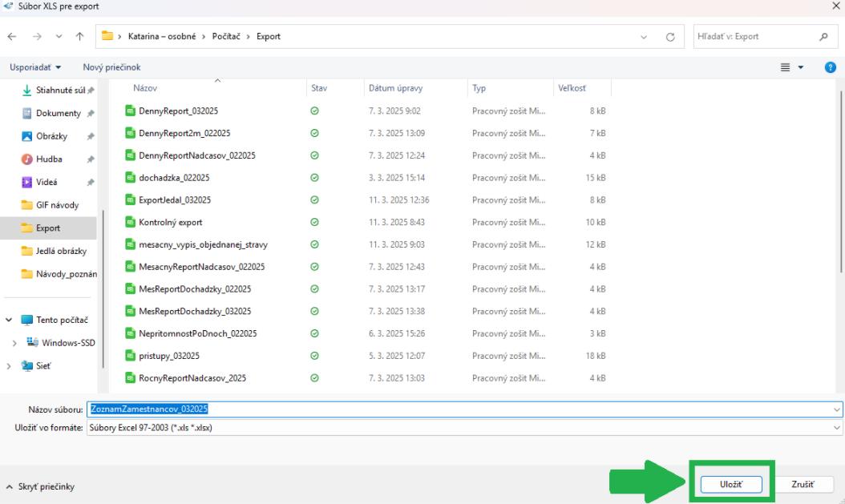Open the Usporiadať menu
The image size is (845, 504).
coord(36,67)
